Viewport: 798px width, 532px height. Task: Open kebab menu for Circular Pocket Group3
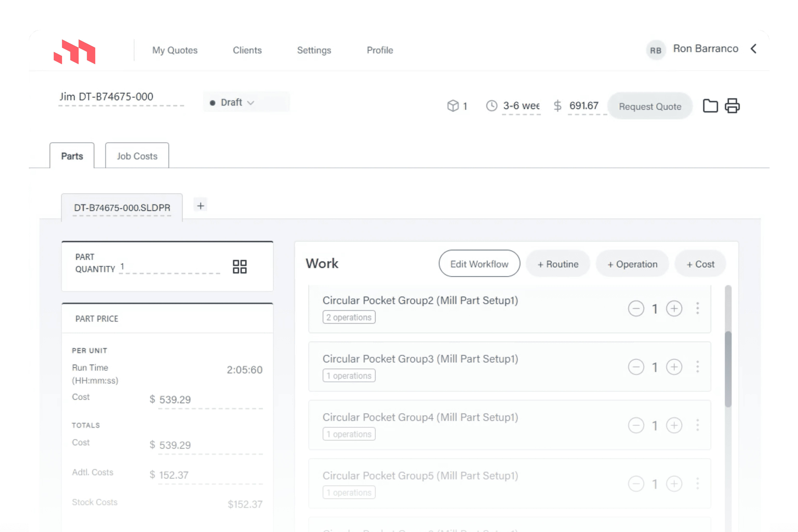698,367
